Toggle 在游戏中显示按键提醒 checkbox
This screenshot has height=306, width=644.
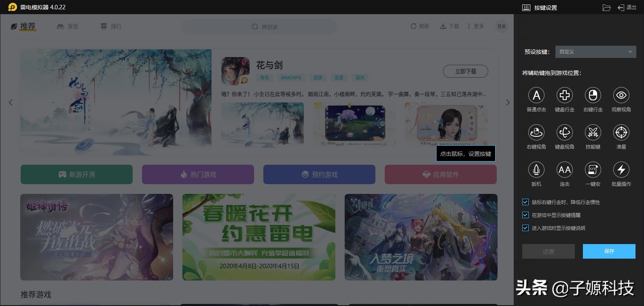tap(525, 215)
